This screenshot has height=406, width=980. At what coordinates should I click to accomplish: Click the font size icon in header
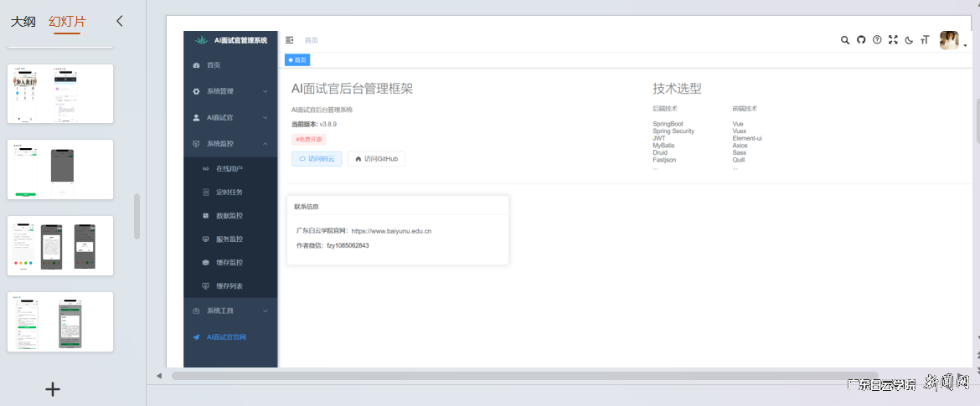925,40
